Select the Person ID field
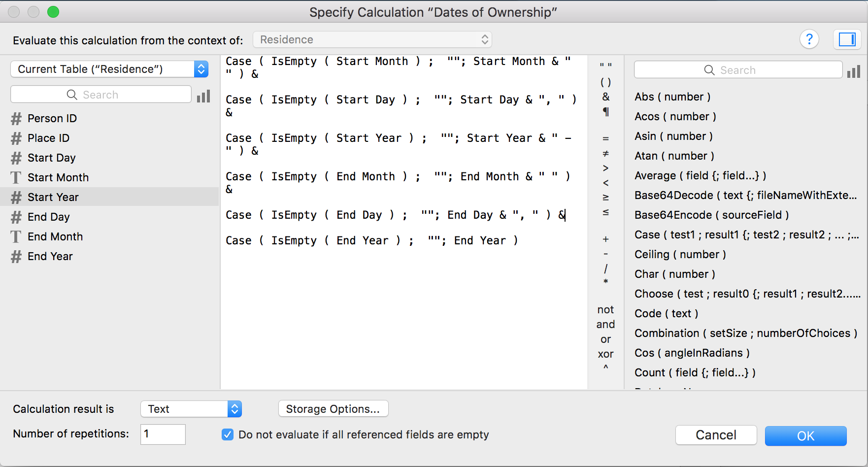The width and height of the screenshot is (868, 467). (109, 118)
